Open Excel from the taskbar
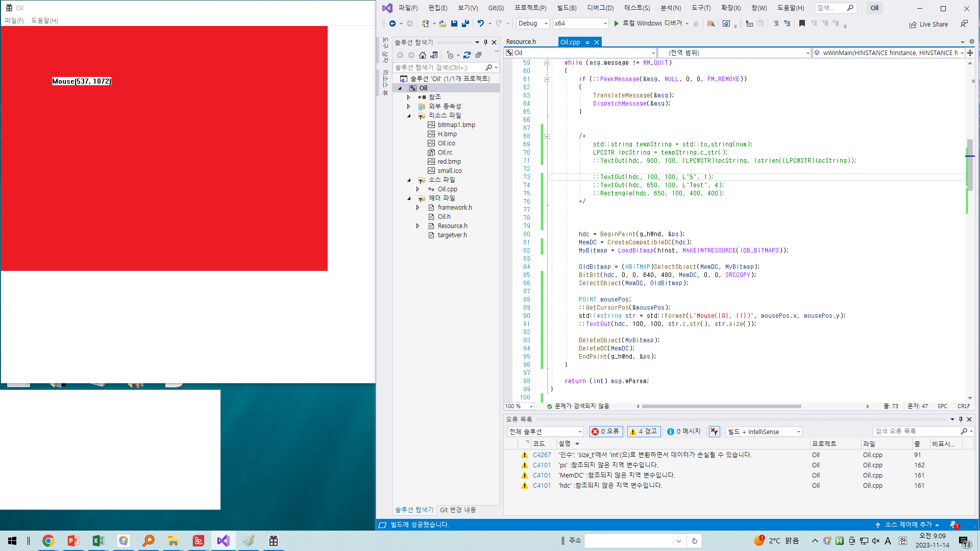Viewport: 980px width, 551px height. [x=98, y=541]
